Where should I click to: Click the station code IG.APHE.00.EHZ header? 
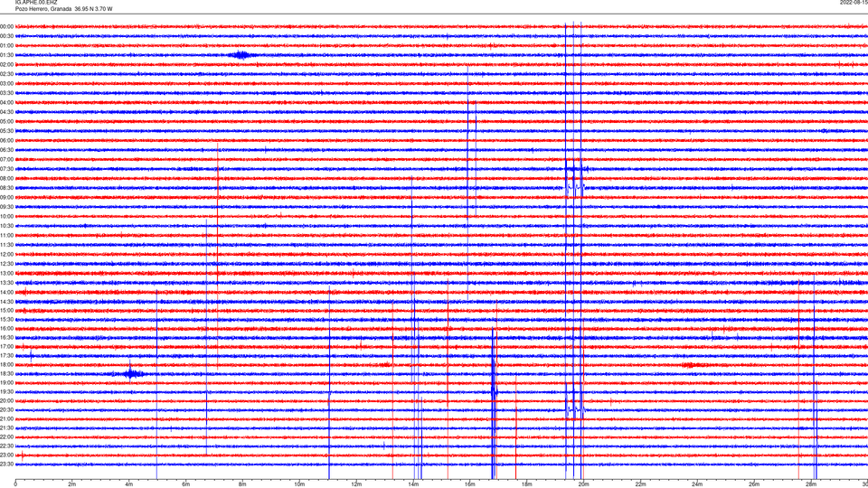point(36,3)
